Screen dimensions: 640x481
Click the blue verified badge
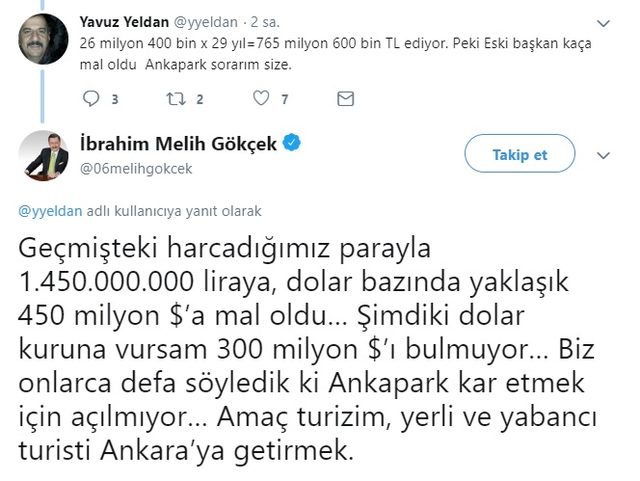[x=292, y=144]
